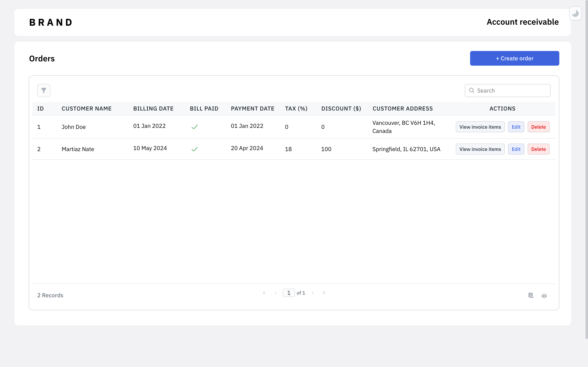Toggle dark mode moon icon
Image resolution: width=588 pixels, height=367 pixels.
click(x=575, y=14)
